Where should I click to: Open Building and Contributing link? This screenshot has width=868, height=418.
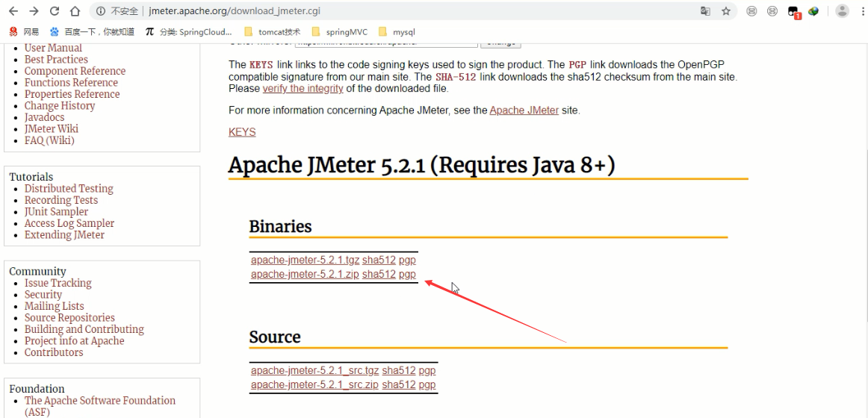click(x=84, y=329)
